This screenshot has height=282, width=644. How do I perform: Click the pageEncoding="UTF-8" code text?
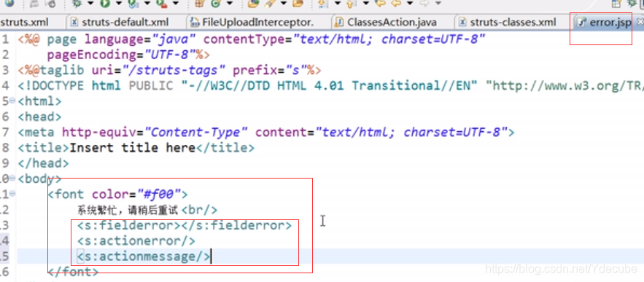tap(128, 55)
